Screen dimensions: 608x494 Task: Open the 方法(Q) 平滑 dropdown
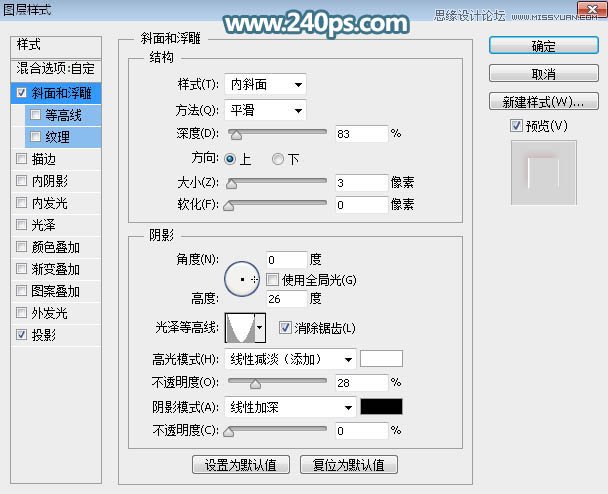click(265, 110)
